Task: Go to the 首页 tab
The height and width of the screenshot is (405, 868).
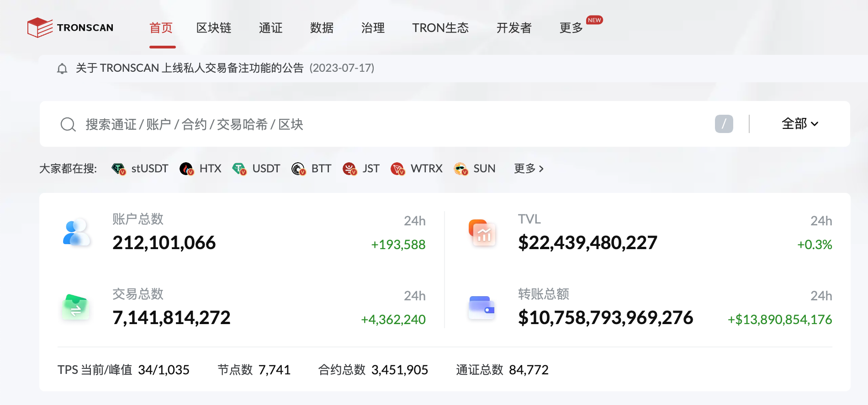Action: (x=161, y=28)
